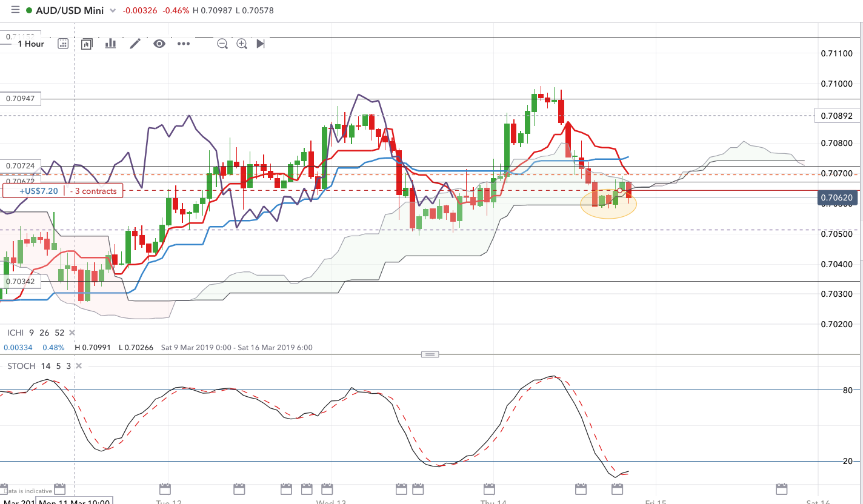
Task: Zoom in the chart
Action: [x=242, y=44]
